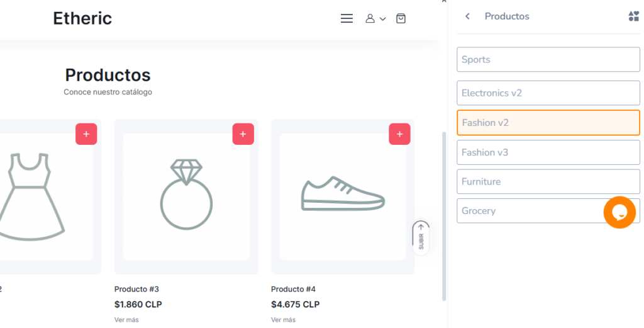Viewport: 644px width, 328px height.
Task: Go back using Productos panel arrow
Action: (x=467, y=16)
